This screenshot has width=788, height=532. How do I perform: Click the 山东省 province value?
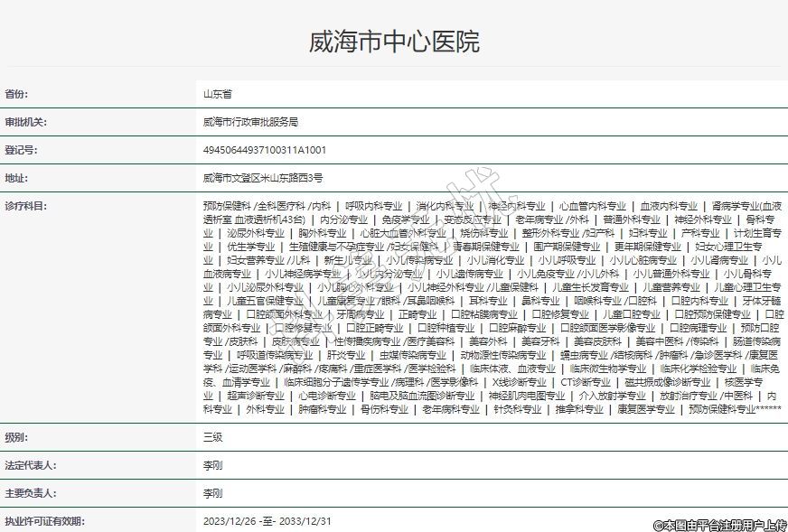[x=218, y=94]
